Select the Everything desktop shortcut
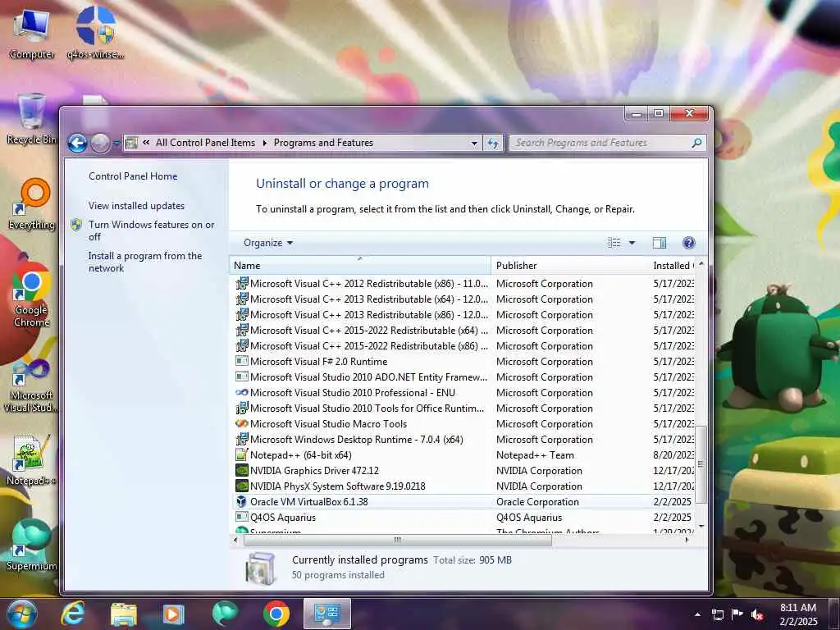Screen dimensions: 840x630 (32, 204)
